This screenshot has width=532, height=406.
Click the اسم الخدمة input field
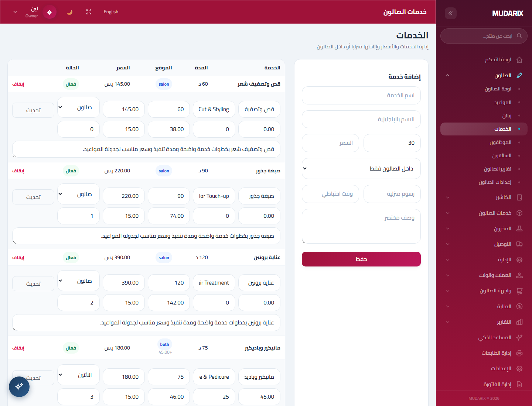coord(361,96)
